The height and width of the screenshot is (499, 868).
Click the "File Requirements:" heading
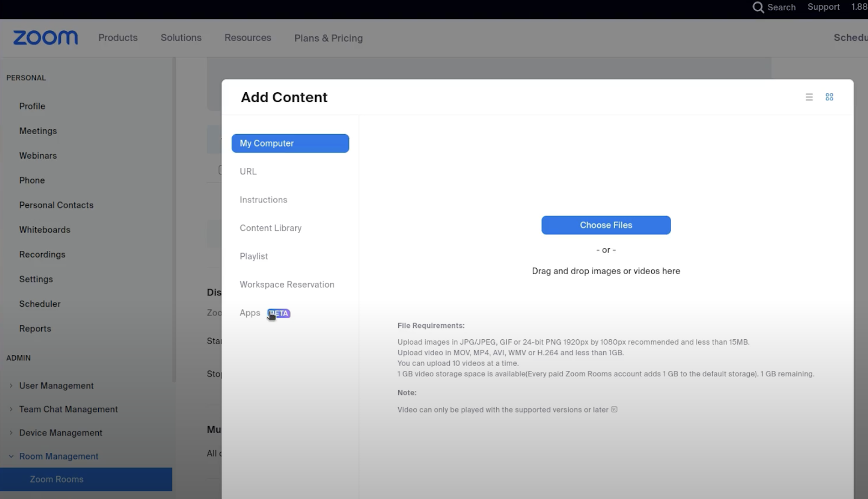[x=431, y=326]
